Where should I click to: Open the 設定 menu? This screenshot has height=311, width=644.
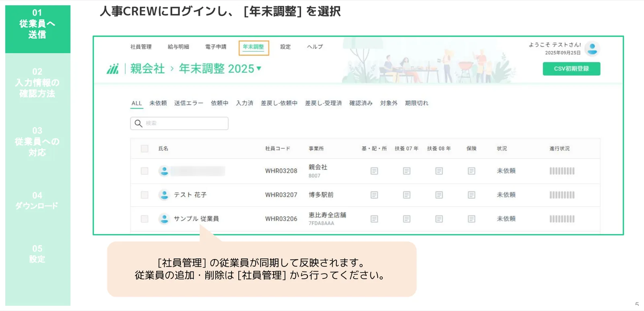tap(285, 47)
